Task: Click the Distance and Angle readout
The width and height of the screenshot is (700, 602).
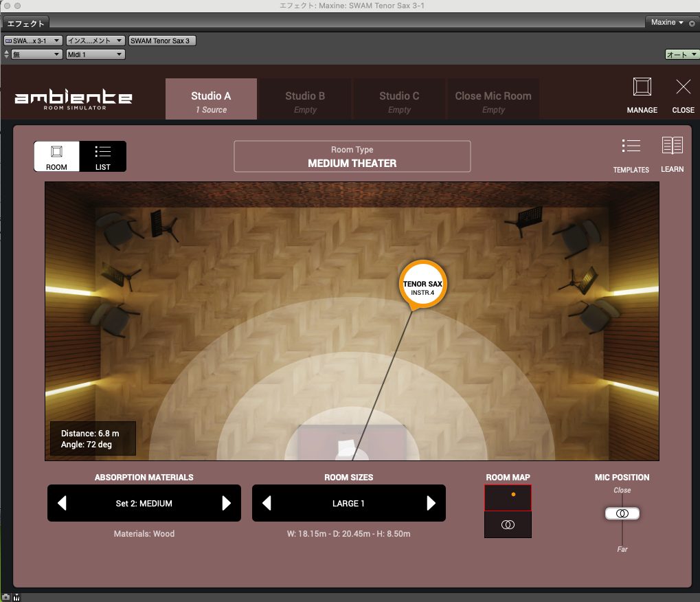Action: 93,438
